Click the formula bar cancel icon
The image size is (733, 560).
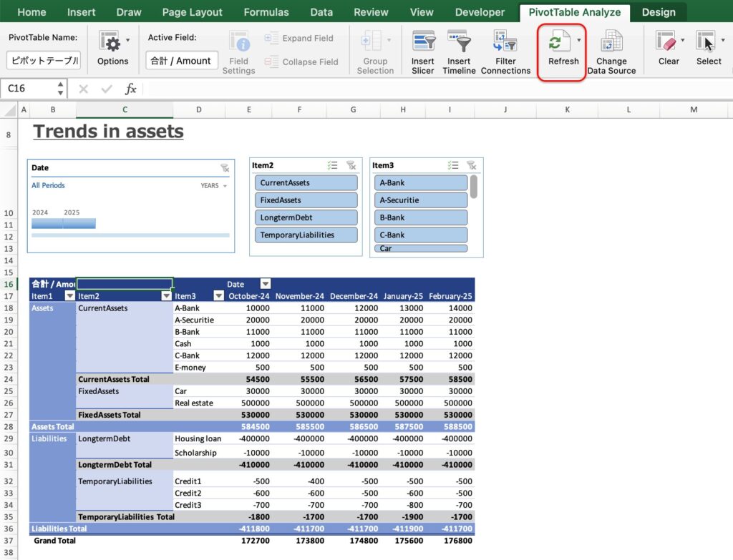coord(83,89)
